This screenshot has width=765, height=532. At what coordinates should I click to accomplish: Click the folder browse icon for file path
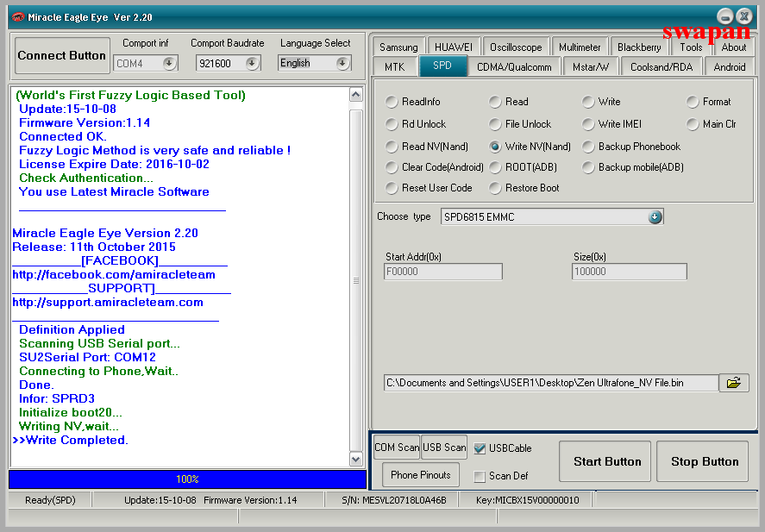[734, 383]
